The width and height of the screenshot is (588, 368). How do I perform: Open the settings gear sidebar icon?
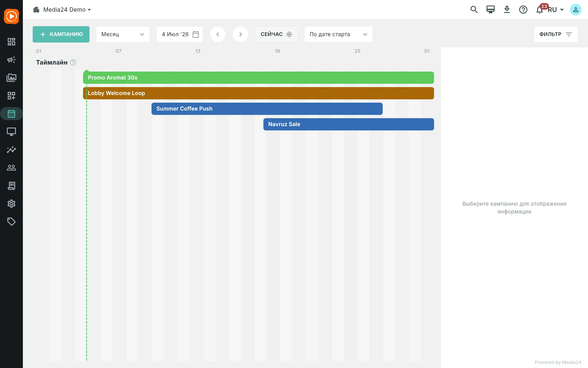click(x=11, y=204)
